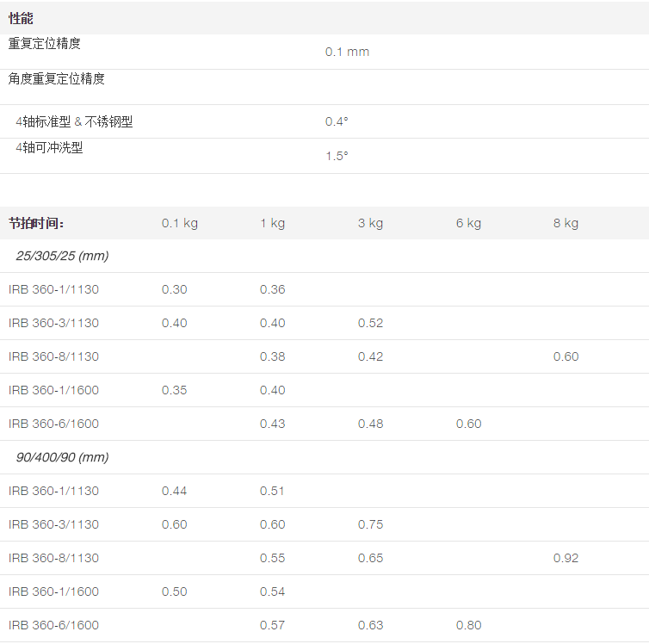Click the 0.1 mm value
The height and width of the screenshot is (644, 649).
click(x=347, y=52)
